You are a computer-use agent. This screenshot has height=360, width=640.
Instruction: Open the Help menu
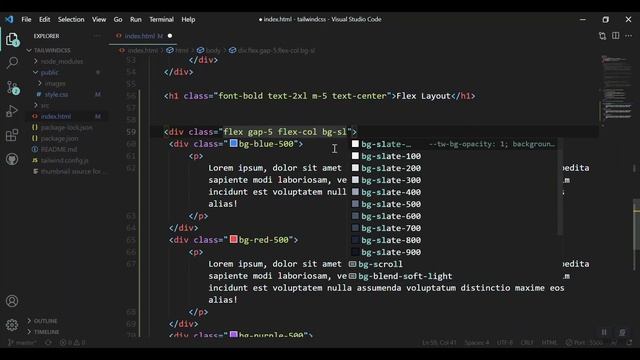click(188, 19)
